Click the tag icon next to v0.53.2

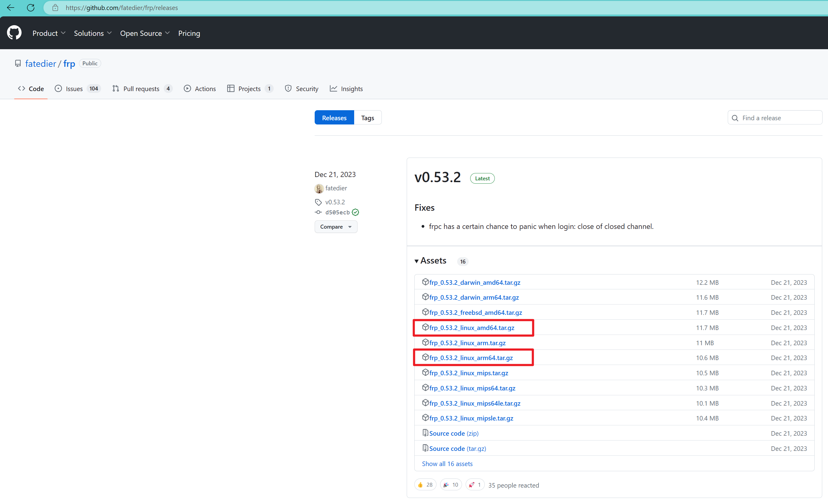[x=318, y=202]
